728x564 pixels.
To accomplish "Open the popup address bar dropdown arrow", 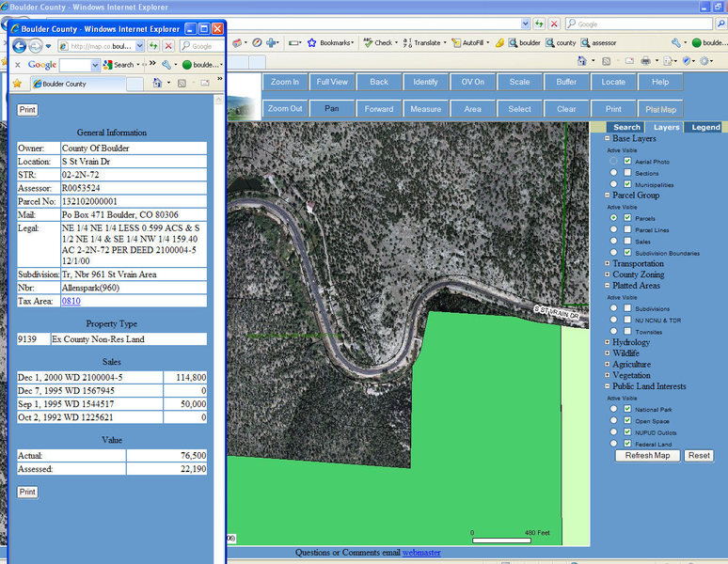I will [x=140, y=46].
